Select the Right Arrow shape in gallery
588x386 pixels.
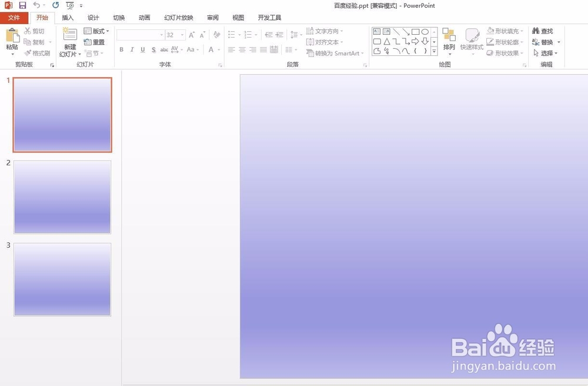click(x=415, y=41)
